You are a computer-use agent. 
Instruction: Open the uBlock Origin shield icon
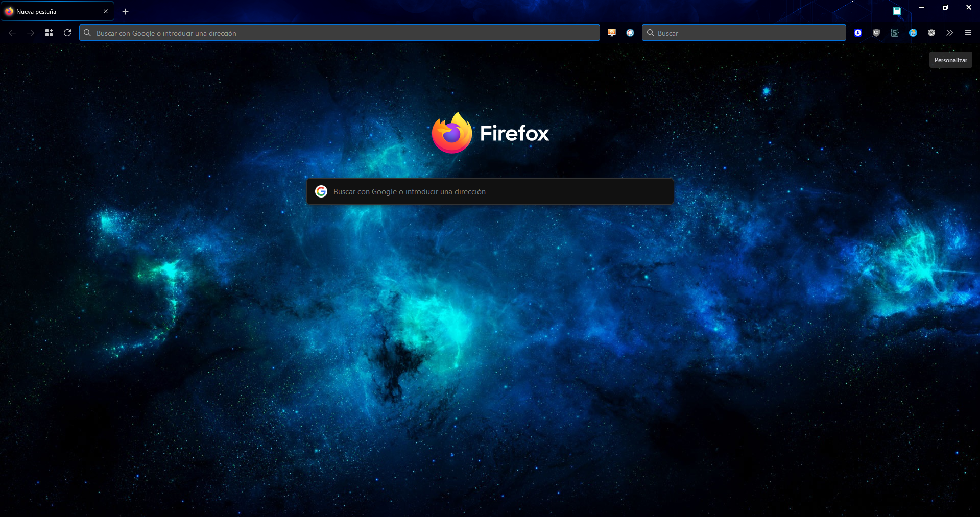[876, 33]
